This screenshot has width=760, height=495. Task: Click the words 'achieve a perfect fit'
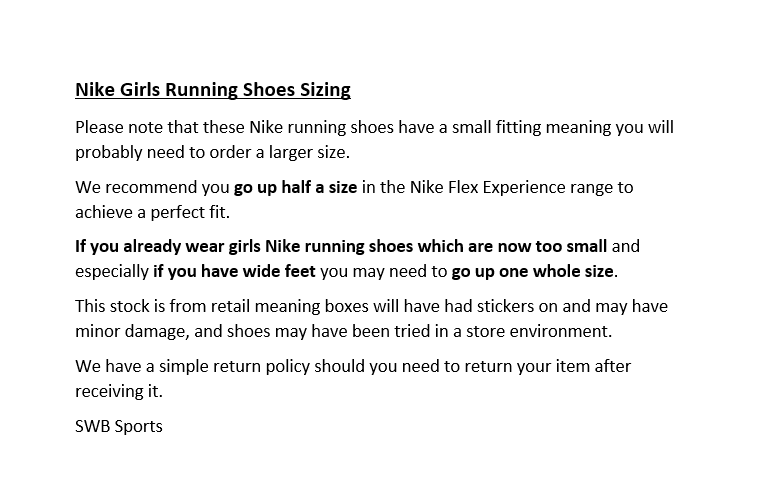[151, 212]
